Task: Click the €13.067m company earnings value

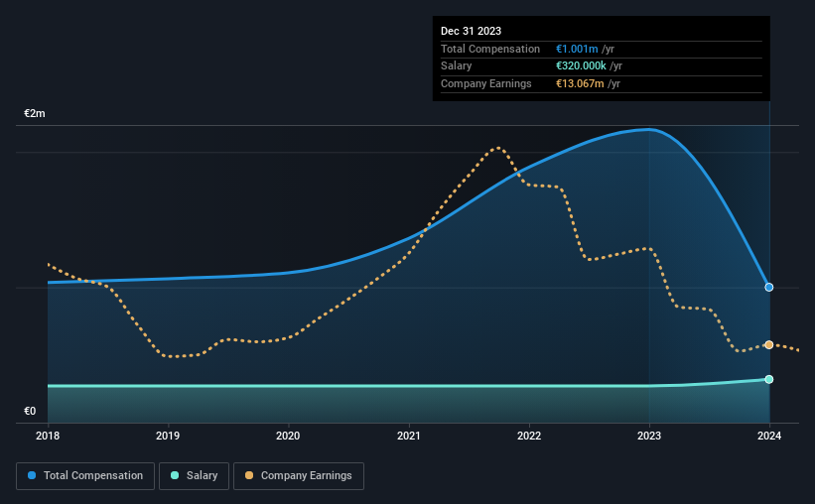Action: tap(580, 83)
